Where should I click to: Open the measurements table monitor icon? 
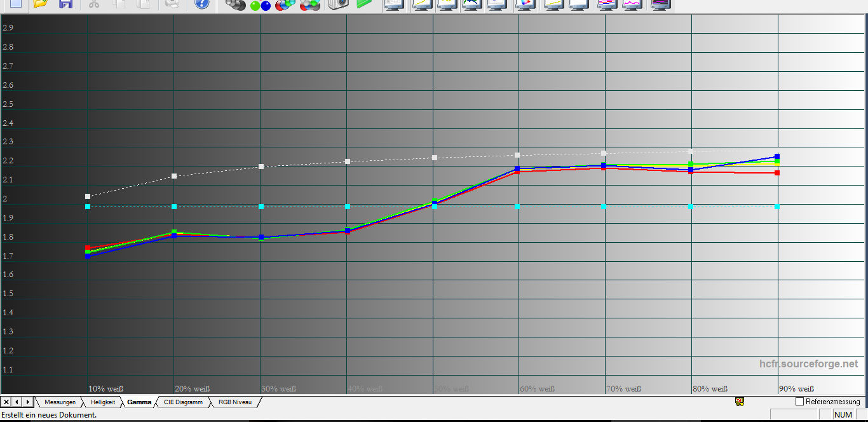pyautogui.click(x=393, y=4)
